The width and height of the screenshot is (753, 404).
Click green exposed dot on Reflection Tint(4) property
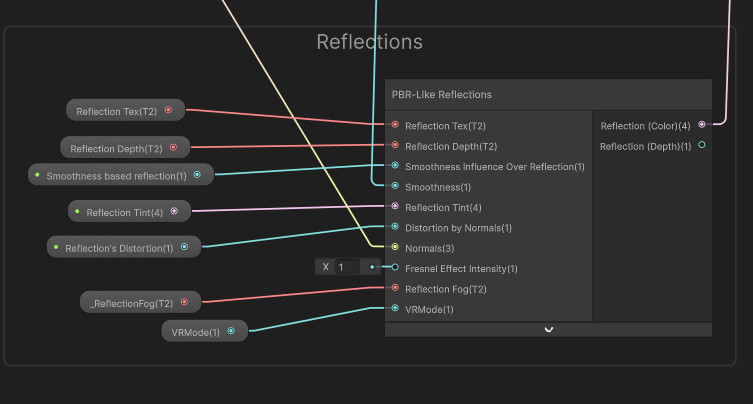pyautogui.click(x=77, y=211)
